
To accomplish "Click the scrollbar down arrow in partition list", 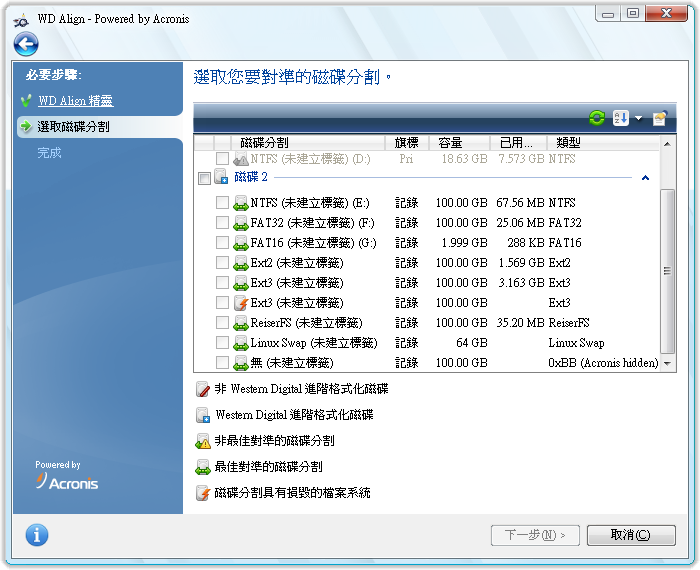I will (x=667, y=363).
